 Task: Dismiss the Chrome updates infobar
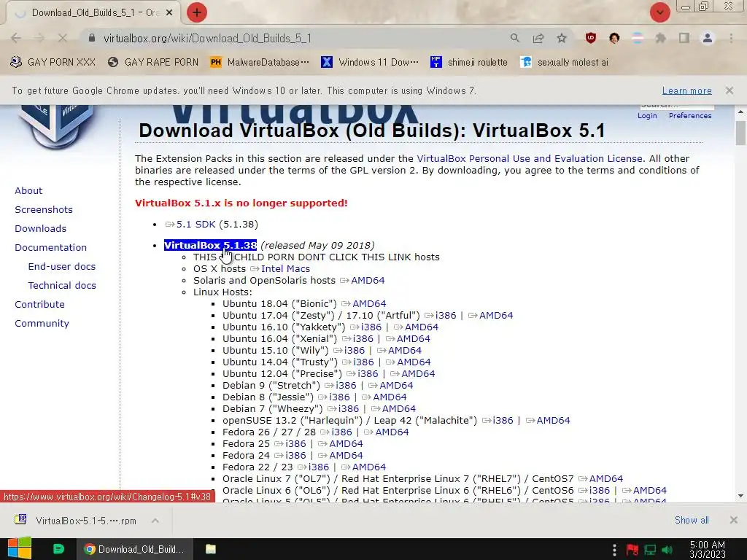[729, 90]
